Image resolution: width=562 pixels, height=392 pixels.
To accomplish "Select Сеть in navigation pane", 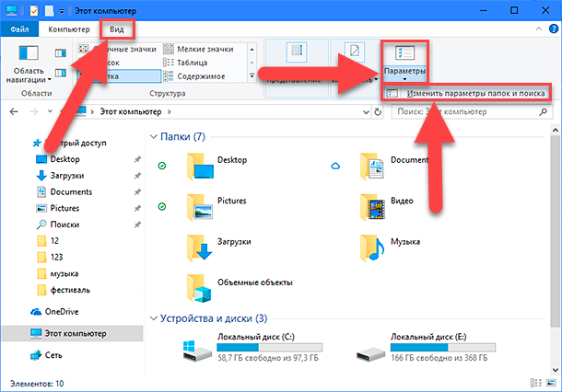I will point(53,355).
